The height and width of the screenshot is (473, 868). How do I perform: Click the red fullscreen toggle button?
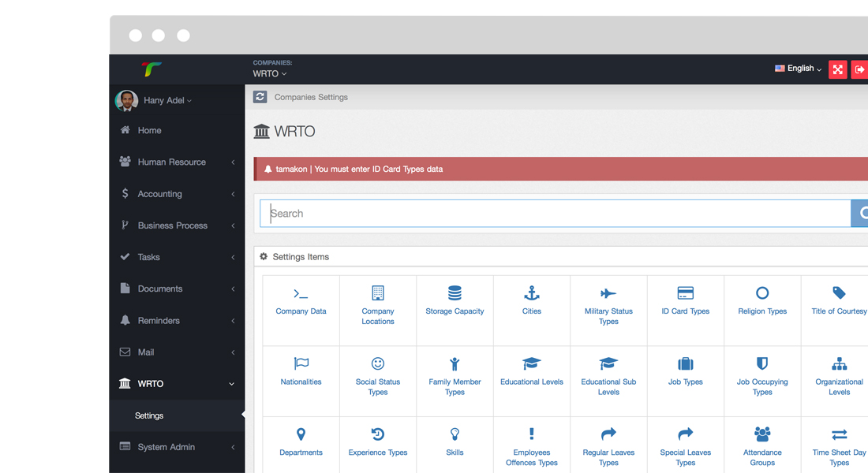pos(837,69)
